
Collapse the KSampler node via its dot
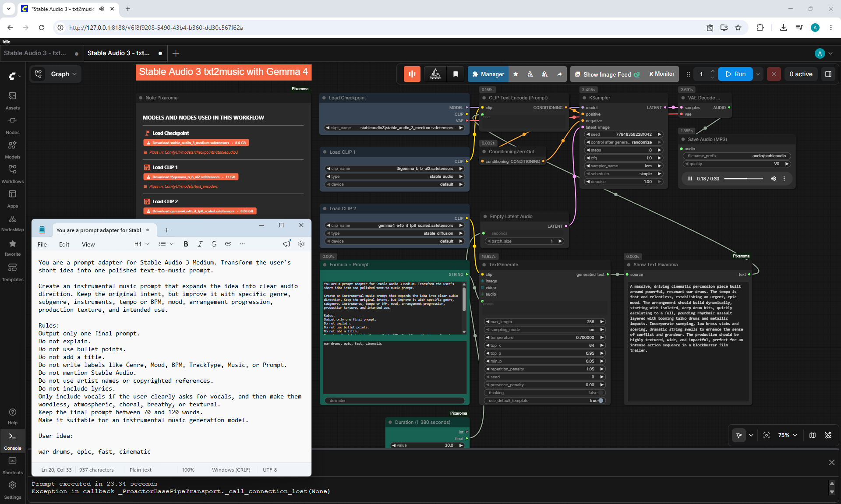pos(584,98)
